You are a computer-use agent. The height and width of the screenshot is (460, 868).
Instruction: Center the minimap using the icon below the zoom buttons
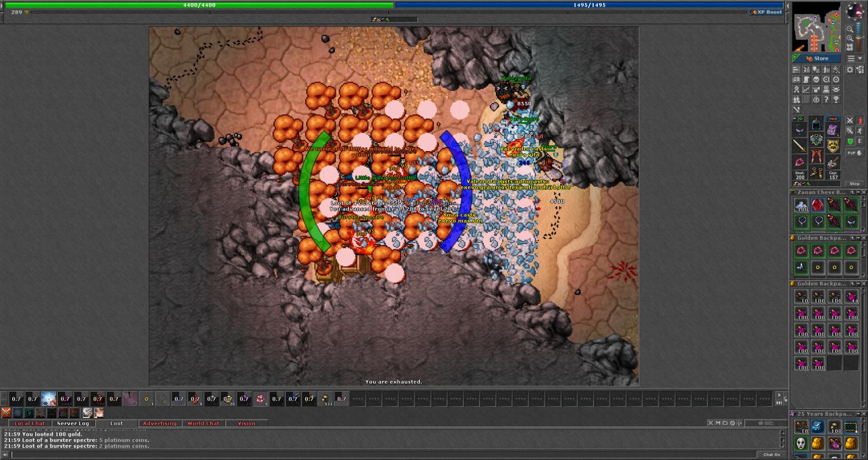click(x=850, y=47)
